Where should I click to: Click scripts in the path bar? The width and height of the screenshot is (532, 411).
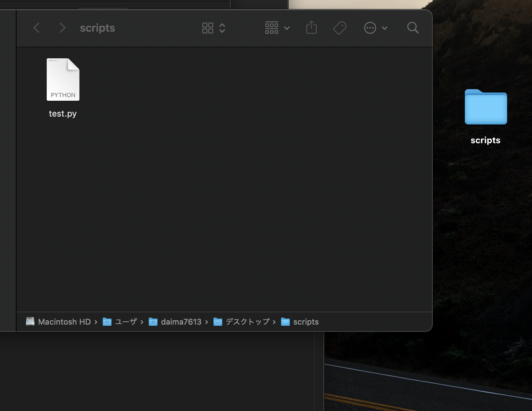(x=306, y=322)
